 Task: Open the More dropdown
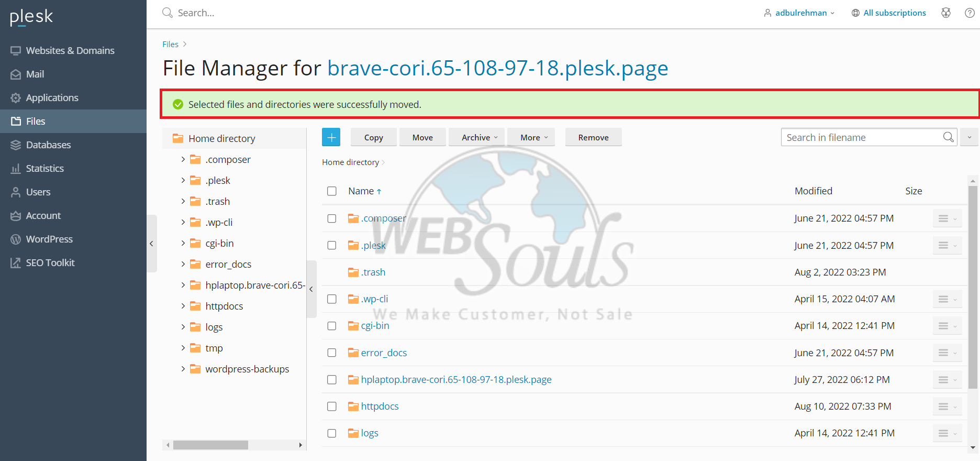click(x=531, y=137)
